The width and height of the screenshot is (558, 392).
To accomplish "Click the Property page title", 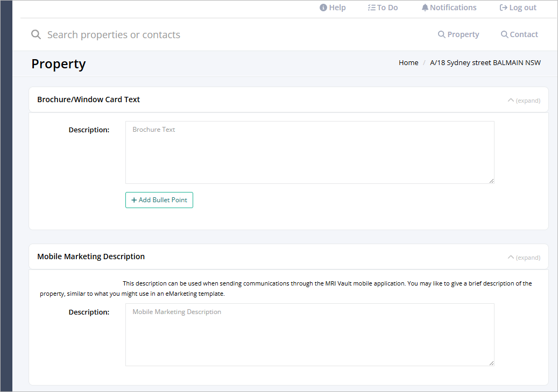I will [x=58, y=64].
